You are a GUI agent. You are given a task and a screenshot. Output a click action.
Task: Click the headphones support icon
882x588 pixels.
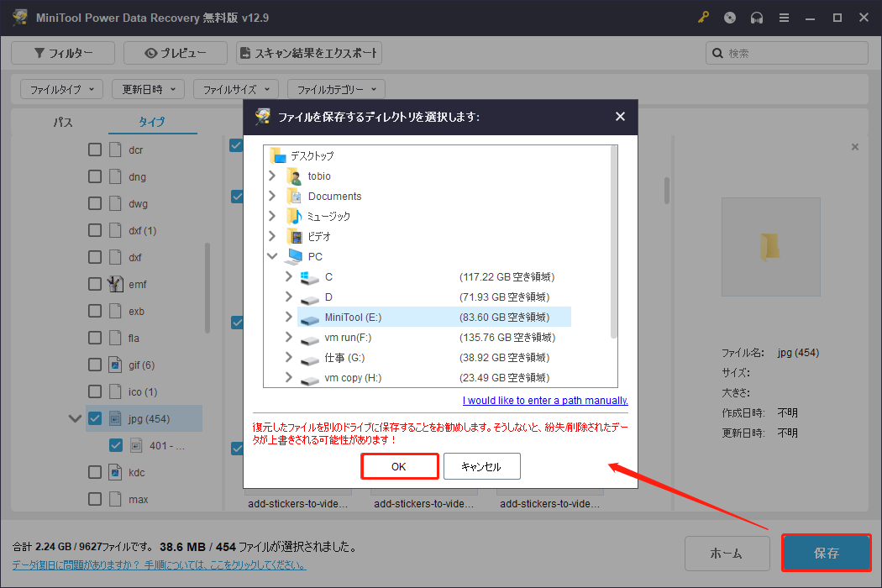[x=757, y=18]
